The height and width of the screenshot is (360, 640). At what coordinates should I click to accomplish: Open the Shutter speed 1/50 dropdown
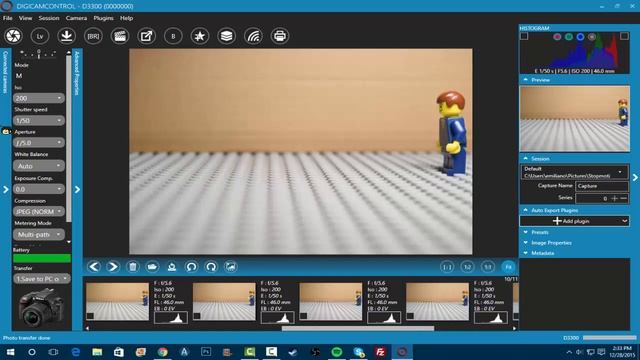(x=39, y=120)
